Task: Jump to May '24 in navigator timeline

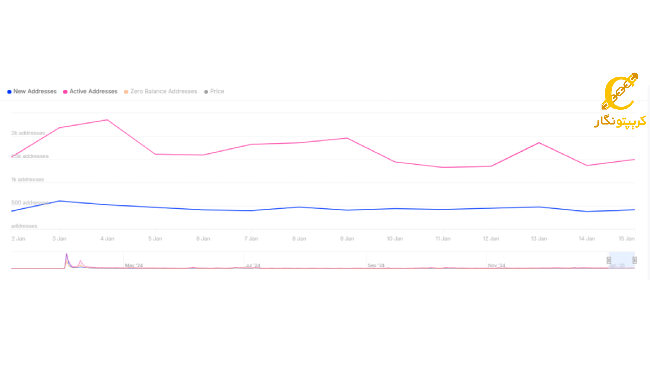Action: coord(134,265)
